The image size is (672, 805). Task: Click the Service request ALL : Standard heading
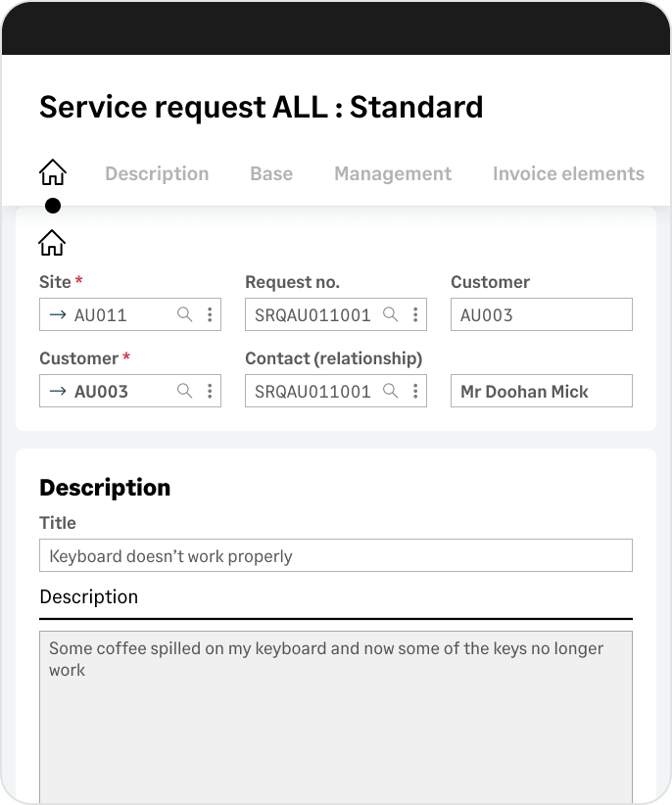point(262,107)
